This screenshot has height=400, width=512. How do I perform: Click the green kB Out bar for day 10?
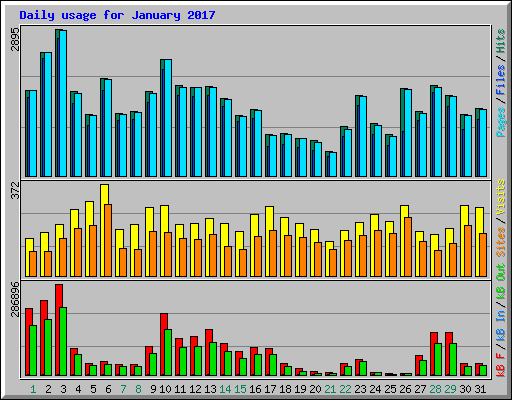pyautogui.click(x=168, y=353)
